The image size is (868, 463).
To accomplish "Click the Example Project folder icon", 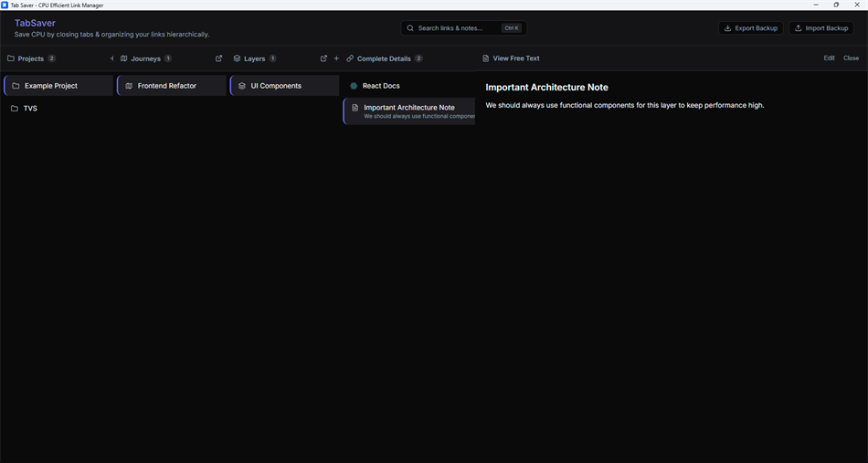I will point(16,86).
